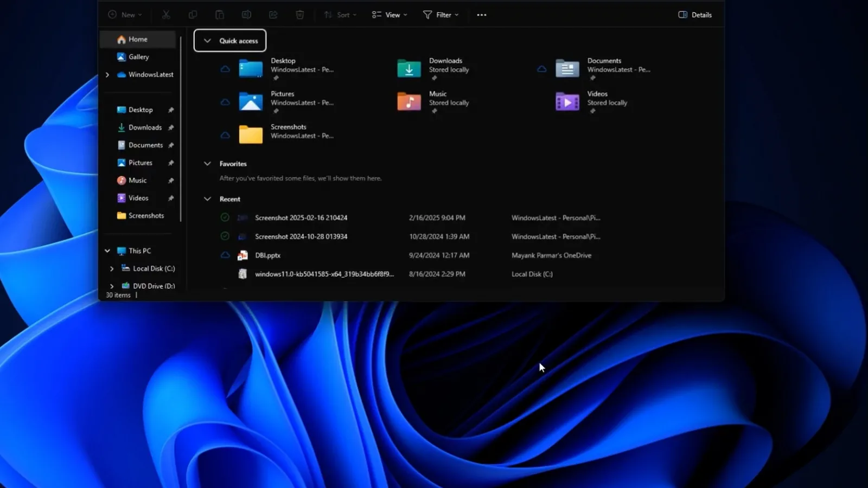Screen dimensions: 868x488
Task: Open pinned Pictures in sidebar
Action: pyautogui.click(x=135, y=163)
